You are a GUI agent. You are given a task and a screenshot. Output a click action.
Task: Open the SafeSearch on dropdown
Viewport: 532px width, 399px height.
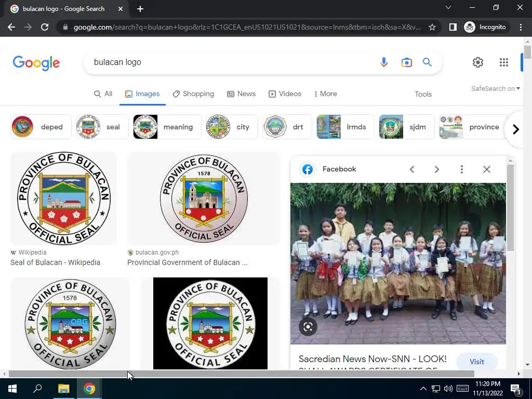[495, 88]
